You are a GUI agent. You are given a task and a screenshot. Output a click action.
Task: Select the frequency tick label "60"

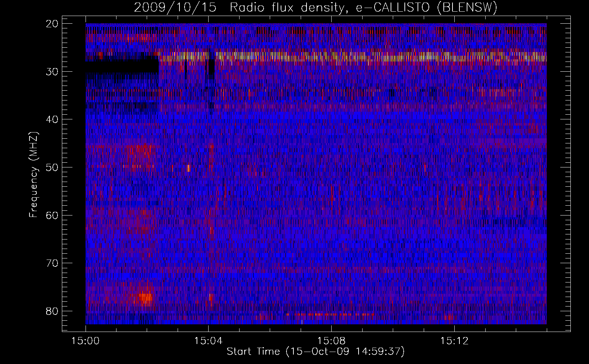click(x=52, y=215)
